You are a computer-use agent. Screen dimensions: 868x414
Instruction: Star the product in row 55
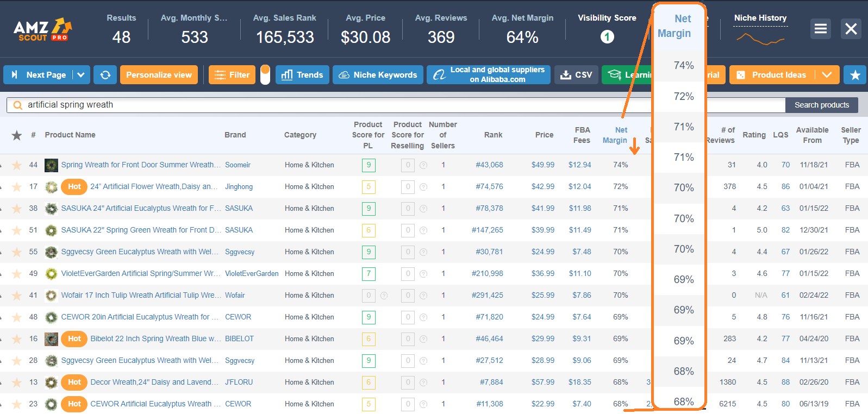[17, 252]
